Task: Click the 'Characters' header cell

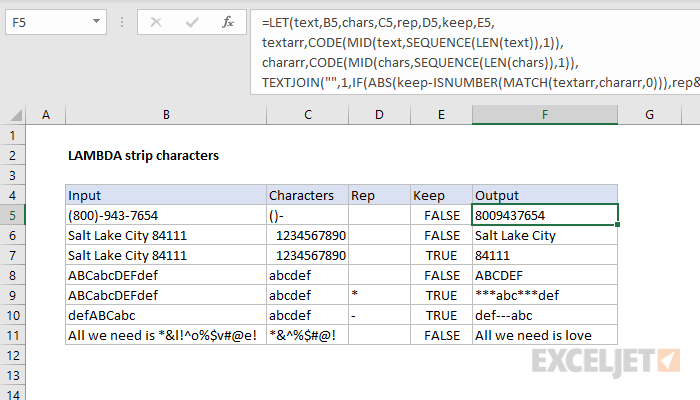Action: point(308,195)
